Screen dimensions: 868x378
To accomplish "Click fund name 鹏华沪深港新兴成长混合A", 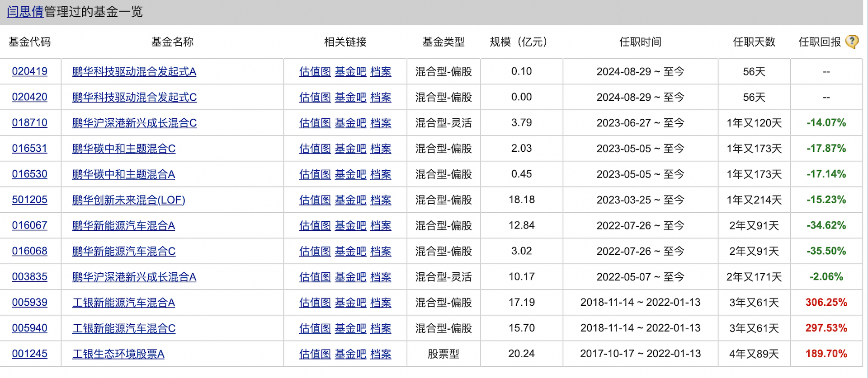I will [x=134, y=277].
